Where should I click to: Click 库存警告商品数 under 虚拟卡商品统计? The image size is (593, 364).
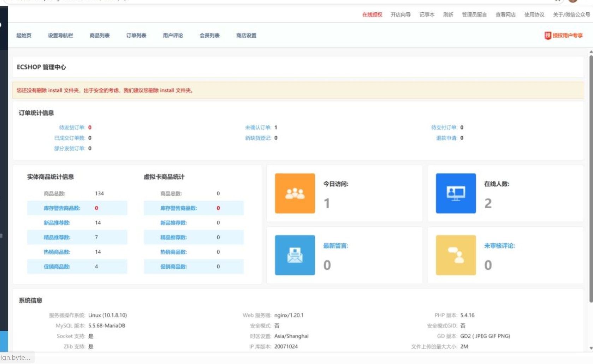(x=178, y=208)
